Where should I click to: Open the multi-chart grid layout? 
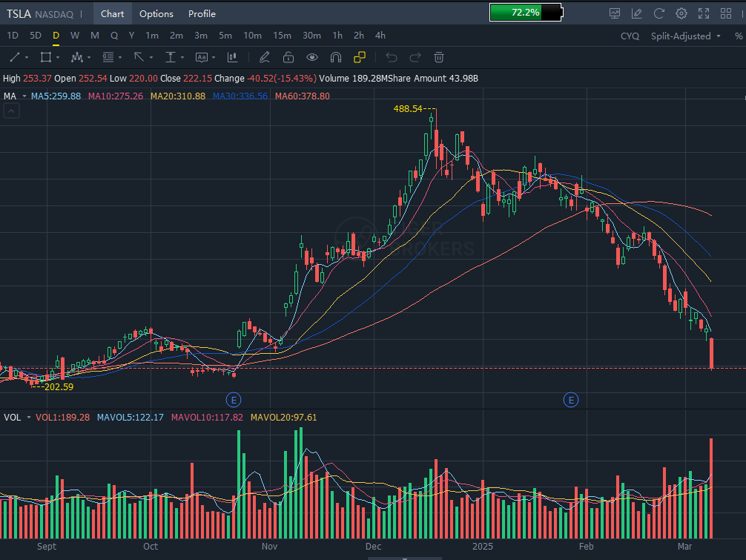pyautogui.click(x=727, y=13)
